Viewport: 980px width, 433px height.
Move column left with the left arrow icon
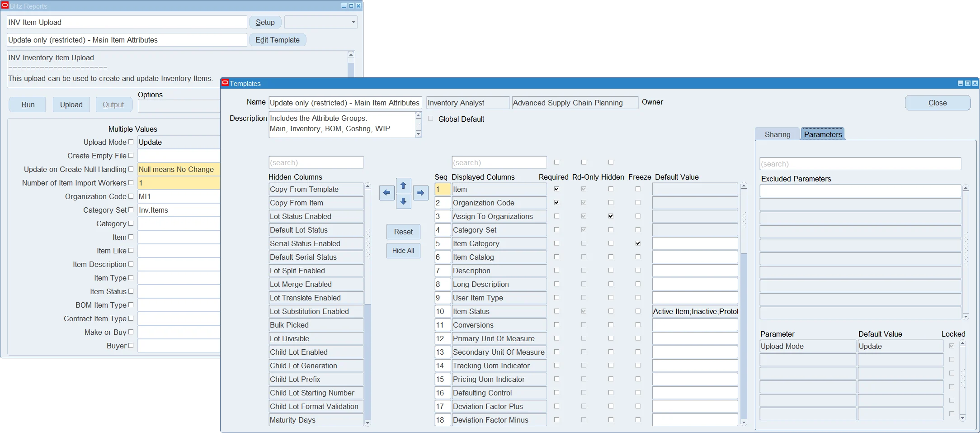(386, 193)
